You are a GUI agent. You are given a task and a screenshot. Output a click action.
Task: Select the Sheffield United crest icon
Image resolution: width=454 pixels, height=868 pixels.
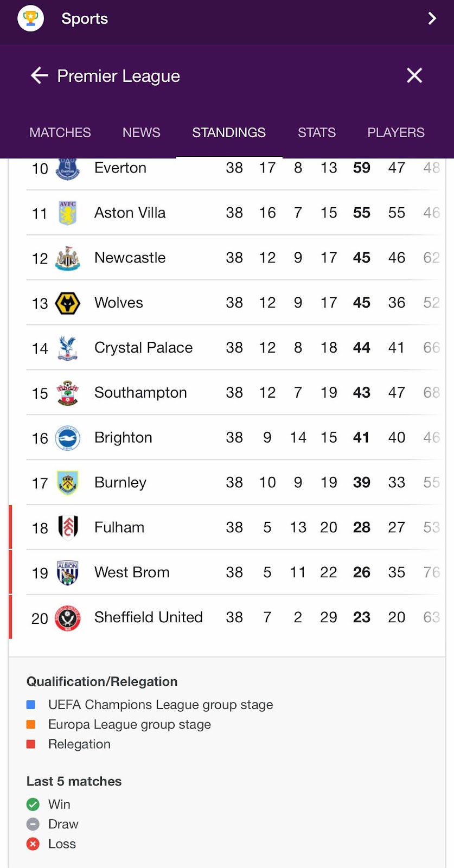pos(68,617)
